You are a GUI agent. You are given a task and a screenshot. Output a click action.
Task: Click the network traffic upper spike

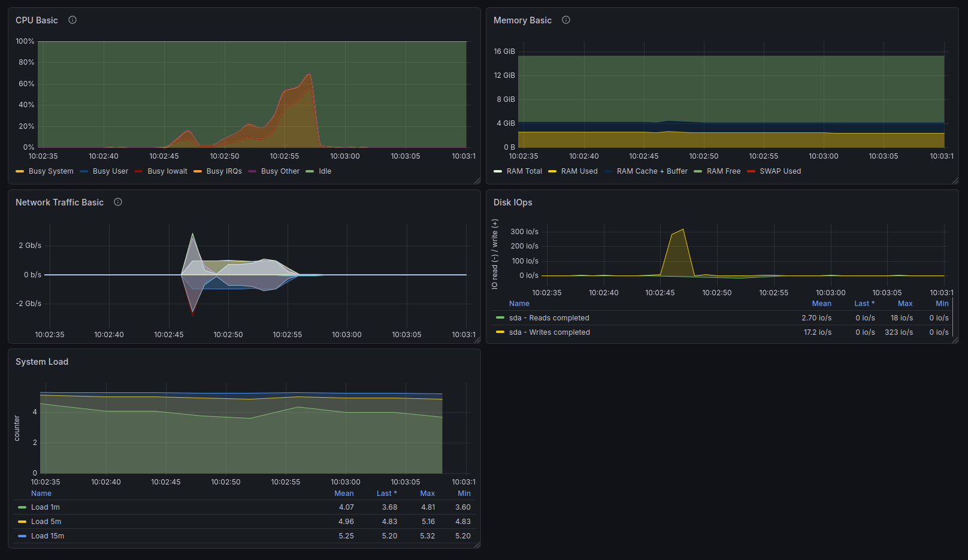[192, 234]
